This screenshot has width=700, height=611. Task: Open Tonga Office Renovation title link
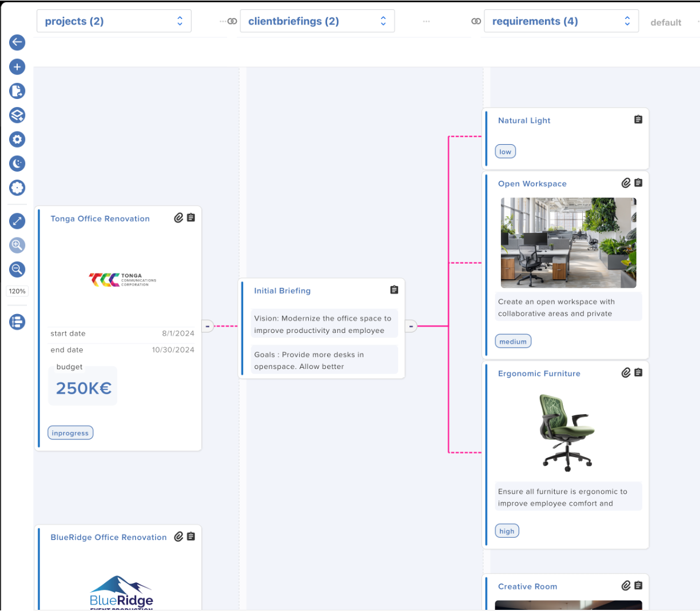point(100,219)
